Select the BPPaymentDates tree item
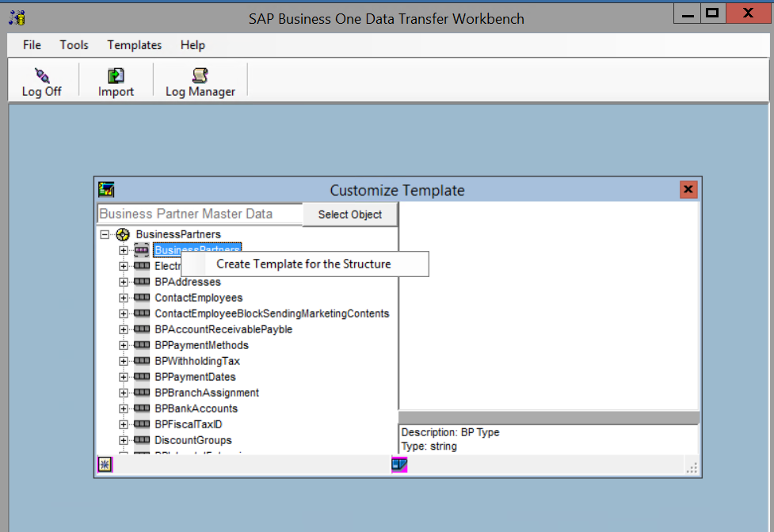This screenshot has height=532, width=774. tap(195, 377)
